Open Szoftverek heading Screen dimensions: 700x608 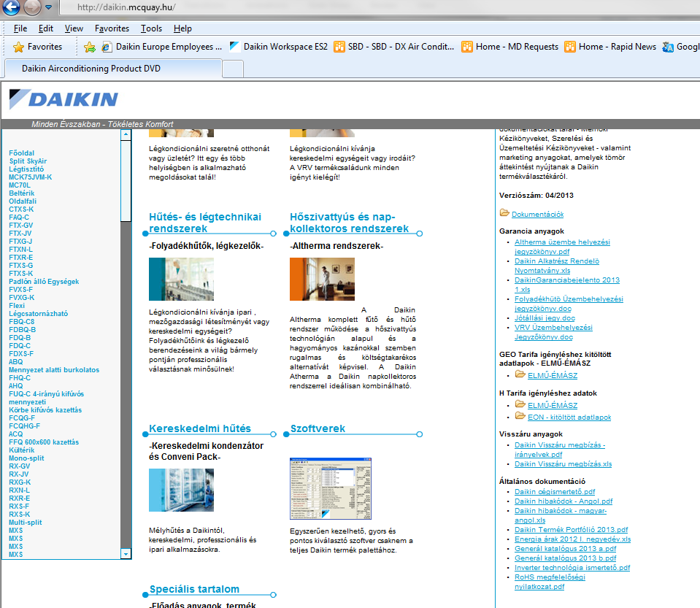(318, 428)
